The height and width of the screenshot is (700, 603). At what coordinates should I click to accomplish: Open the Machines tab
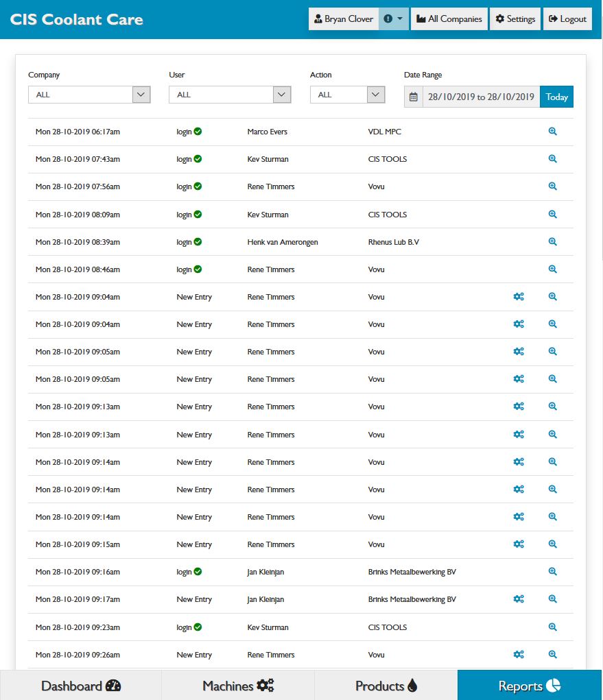coord(238,686)
